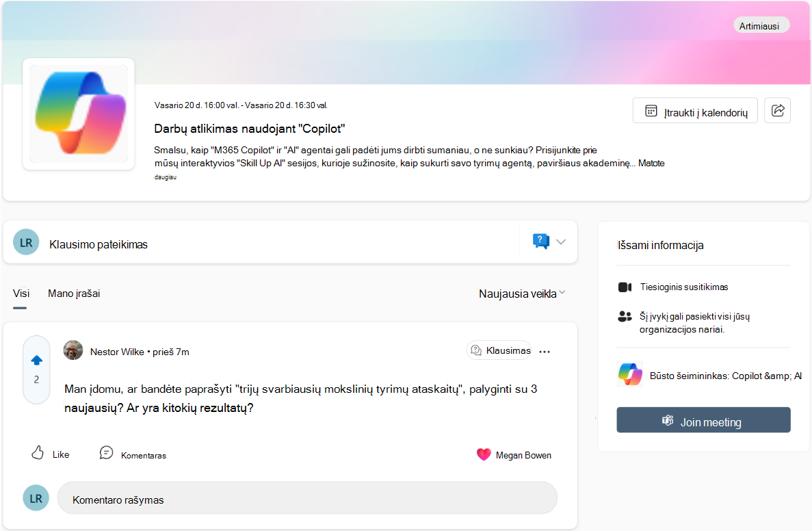Upvote Nestor Wilke's question
This screenshot has height=531, width=812.
tap(36, 360)
